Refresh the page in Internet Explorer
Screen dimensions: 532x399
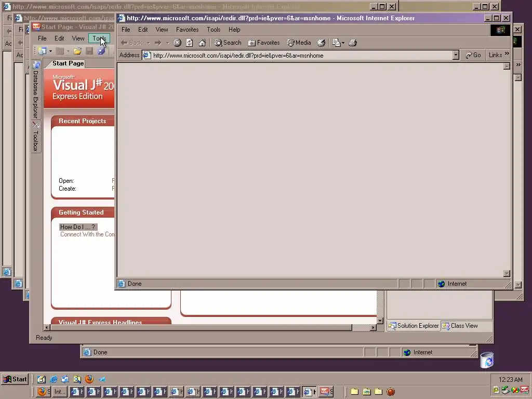[x=190, y=43]
